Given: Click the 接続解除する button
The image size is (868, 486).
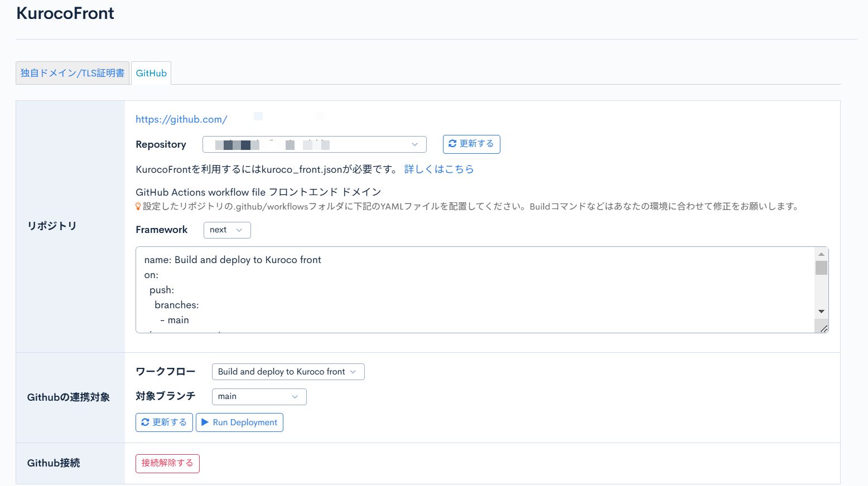Looking at the screenshot, I should (167, 463).
